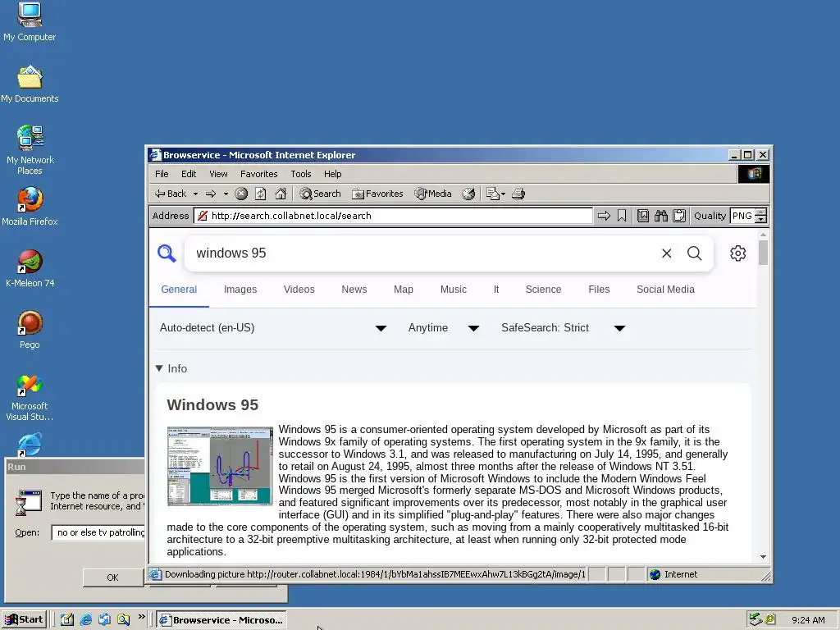Launch Microsoft Visual Studio desktop shortcut

coord(30,398)
